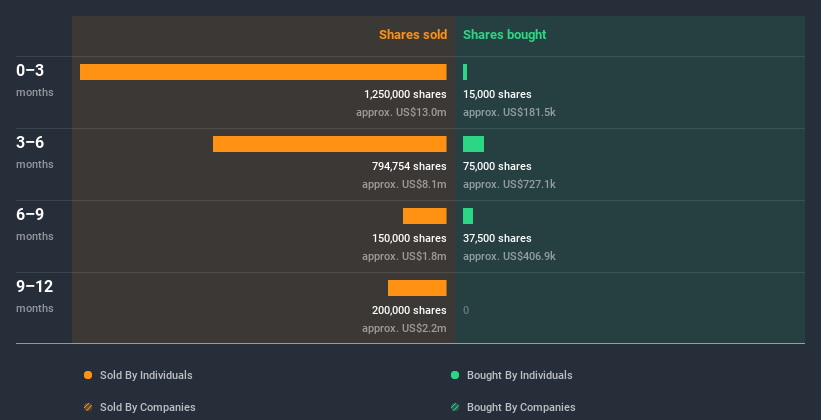Viewport: 821px width, 420px height.
Task: Click the 0–3 months row label
Action: [35, 80]
